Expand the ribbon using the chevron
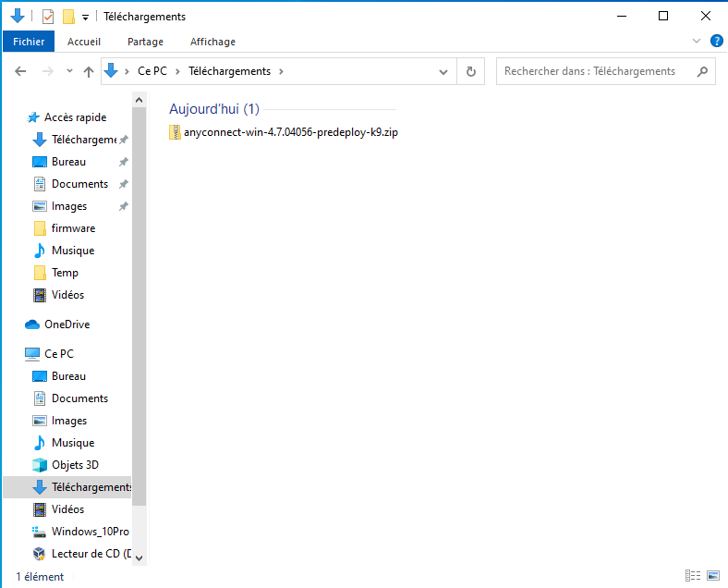 click(x=697, y=42)
